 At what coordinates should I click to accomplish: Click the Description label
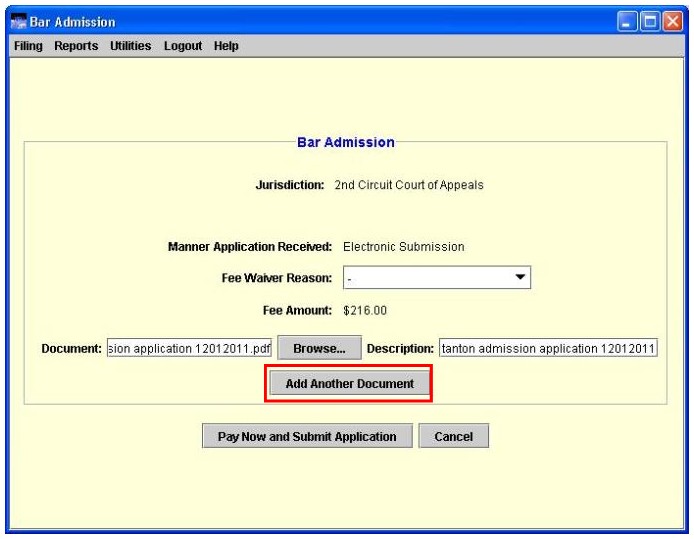pos(400,349)
